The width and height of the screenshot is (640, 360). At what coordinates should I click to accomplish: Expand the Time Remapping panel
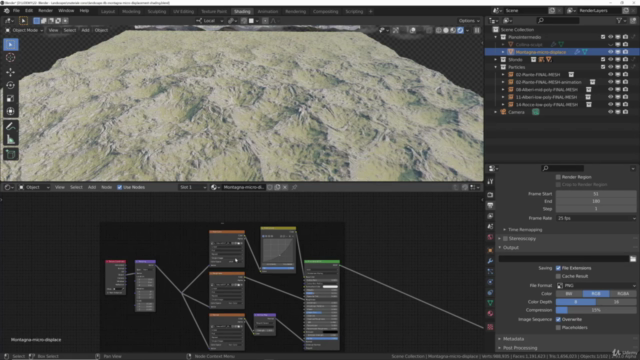[525, 230]
